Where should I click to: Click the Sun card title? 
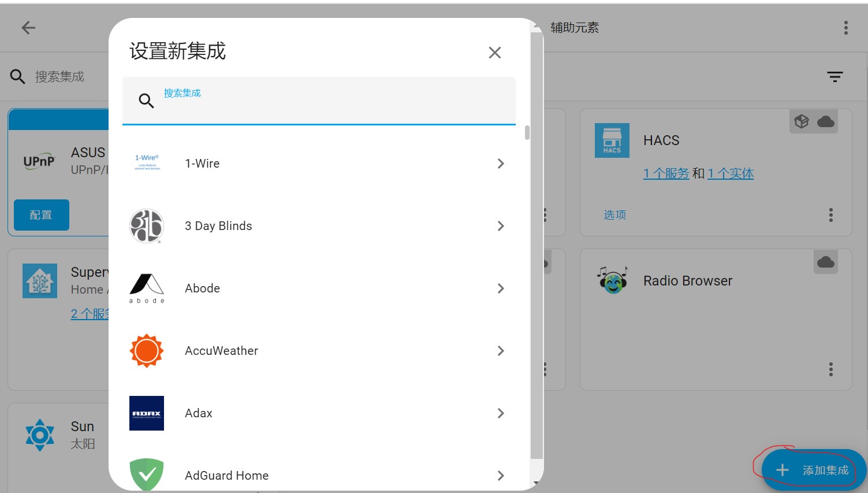(x=83, y=427)
